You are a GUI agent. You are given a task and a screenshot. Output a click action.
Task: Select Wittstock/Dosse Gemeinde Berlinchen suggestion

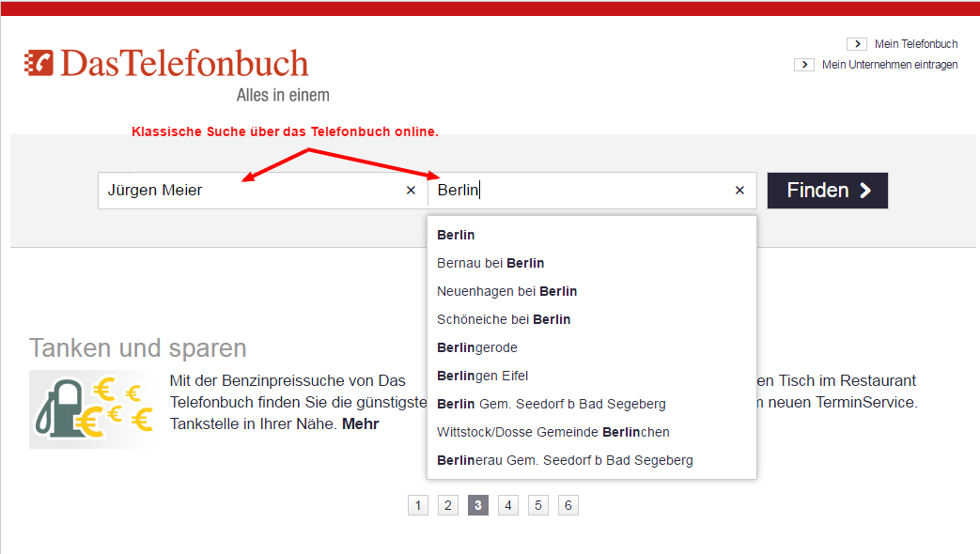point(552,432)
